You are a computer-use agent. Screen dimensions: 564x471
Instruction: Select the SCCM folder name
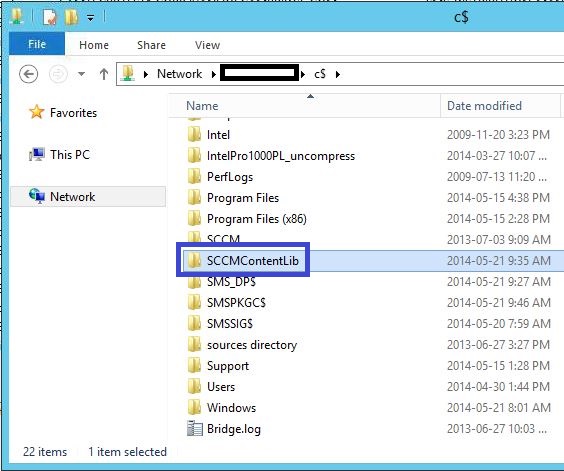pyautogui.click(x=223, y=238)
